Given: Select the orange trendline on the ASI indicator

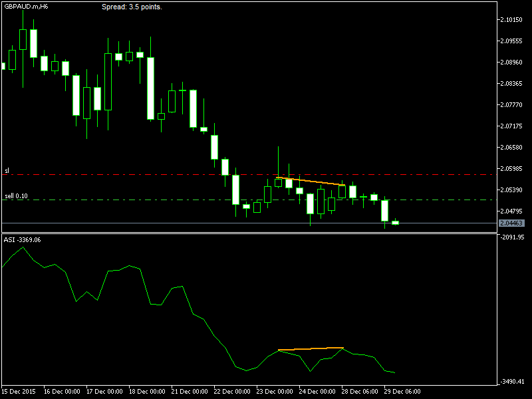Looking at the screenshot, I should (x=311, y=348).
